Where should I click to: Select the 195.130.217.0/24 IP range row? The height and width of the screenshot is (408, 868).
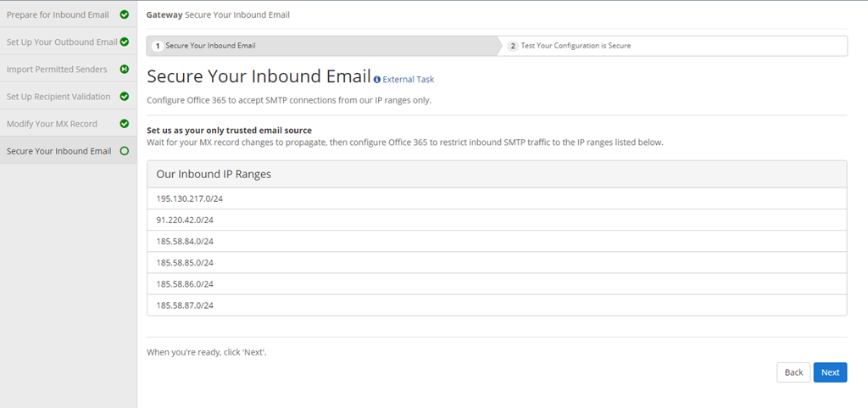497,198
